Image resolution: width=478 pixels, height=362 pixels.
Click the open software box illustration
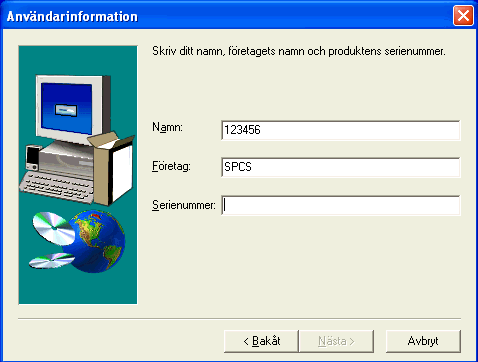tap(111, 168)
